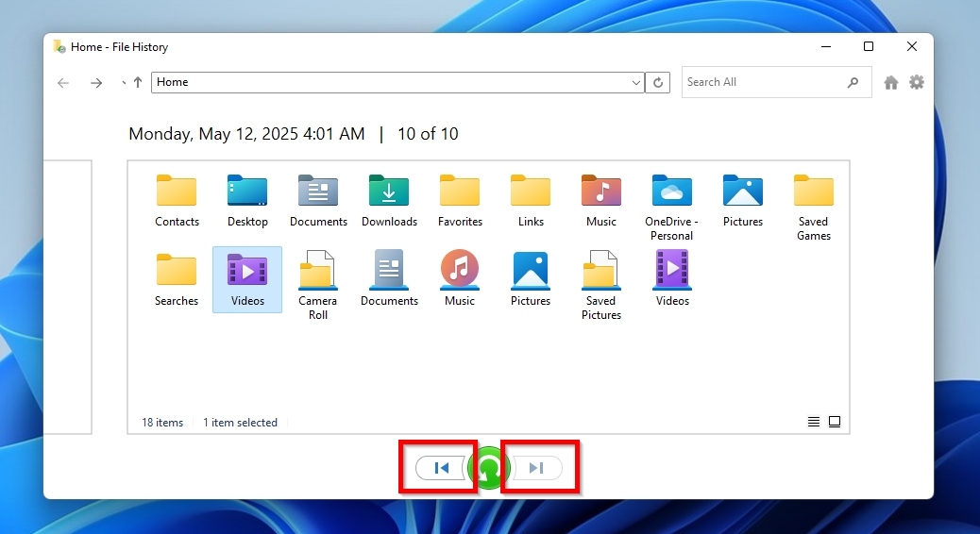Click the Forward navigation arrow
Screen dimensions: 980x534
click(96, 83)
